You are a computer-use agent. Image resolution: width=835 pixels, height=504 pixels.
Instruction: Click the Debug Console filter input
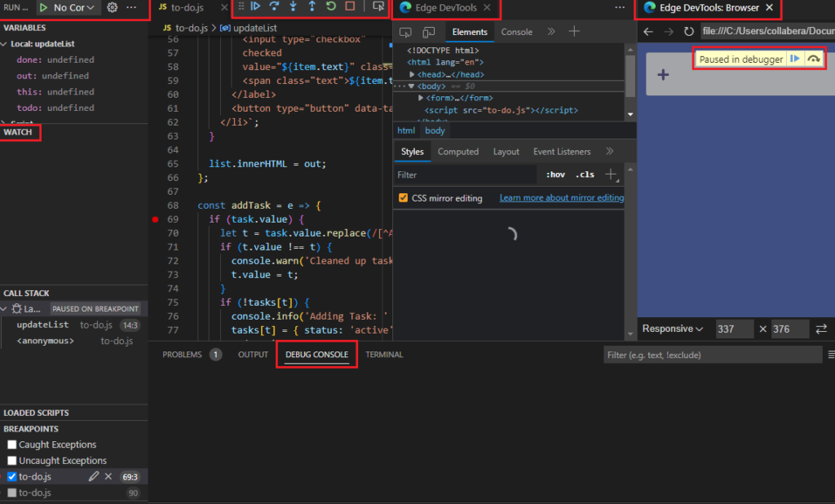pos(713,355)
